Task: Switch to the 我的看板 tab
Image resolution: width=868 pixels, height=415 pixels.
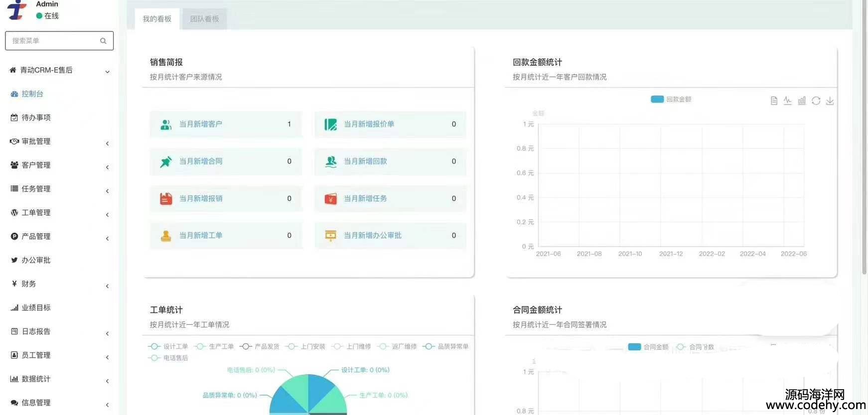Action: 157,19
